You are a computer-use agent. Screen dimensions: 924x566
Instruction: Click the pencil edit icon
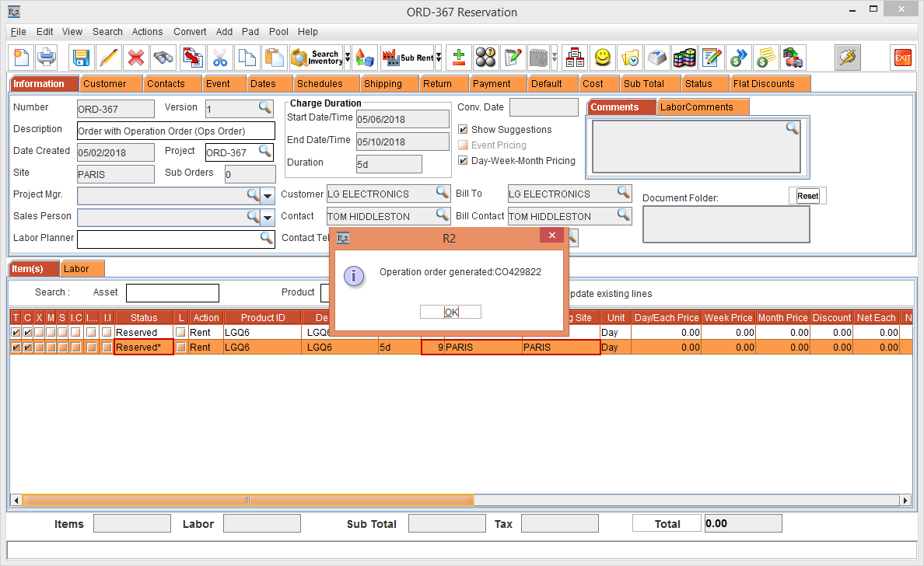click(x=109, y=58)
